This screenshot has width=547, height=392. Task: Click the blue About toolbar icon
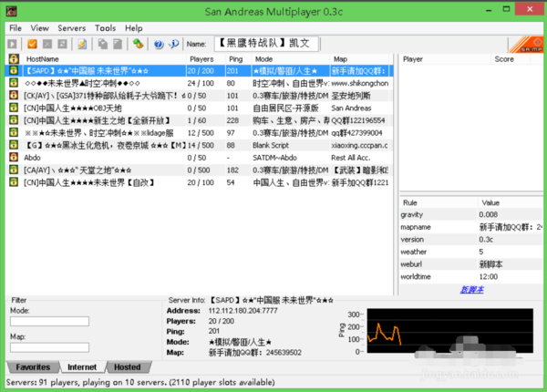tap(173, 44)
